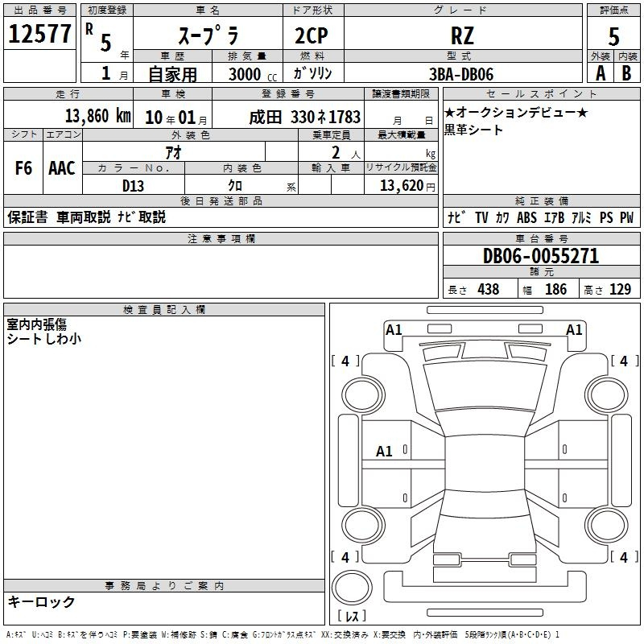
Task: Click the door shape value 2CP
Action: (x=312, y=35)
